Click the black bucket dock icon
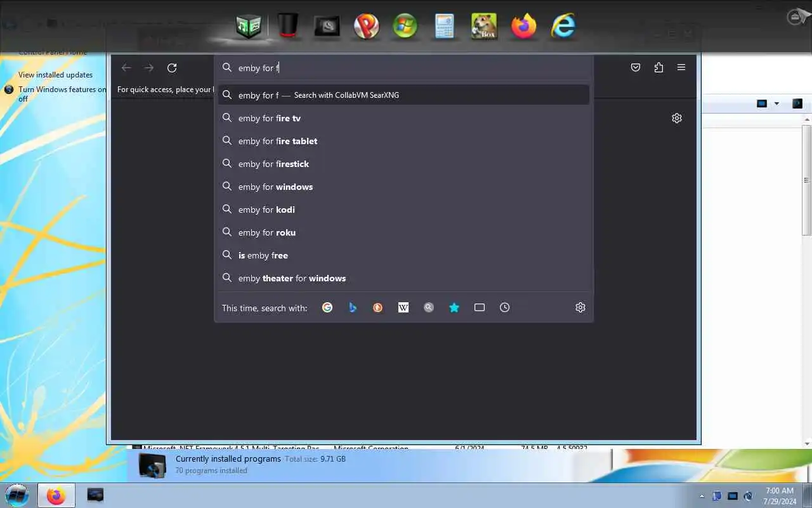Image resolution: width=812 pixels, height=508 pixels. (288, 27)
